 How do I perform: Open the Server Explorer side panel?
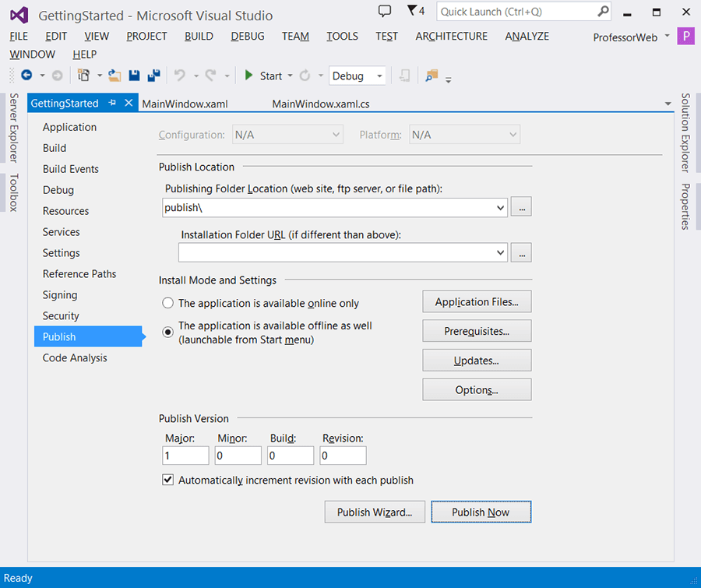[x=13, y=128]
